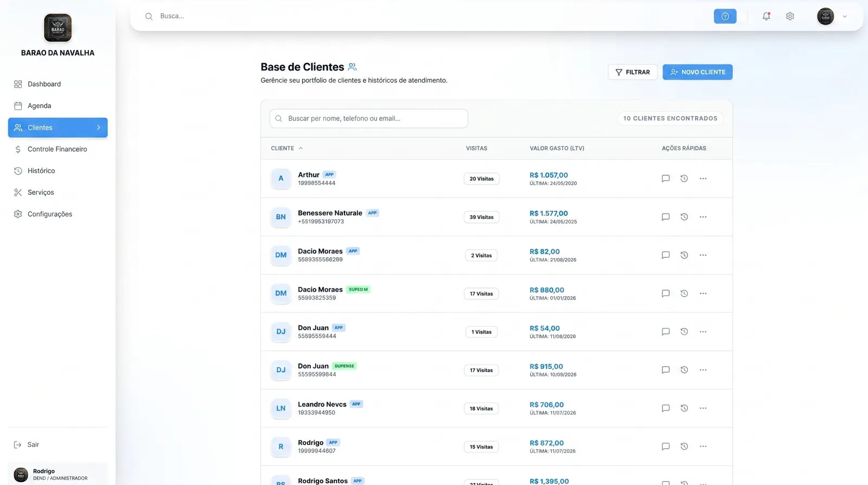View history of Don Juan R$ 54,00
The width and height of the screenshot is (868, 485).
tap(684, 331)
